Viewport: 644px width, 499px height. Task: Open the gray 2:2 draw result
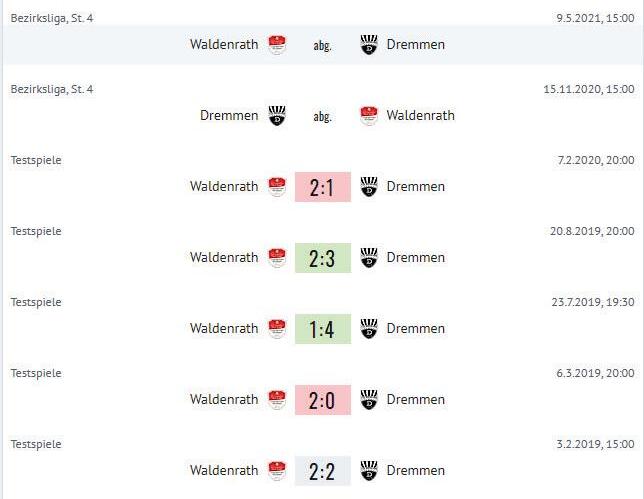point(323,471)
